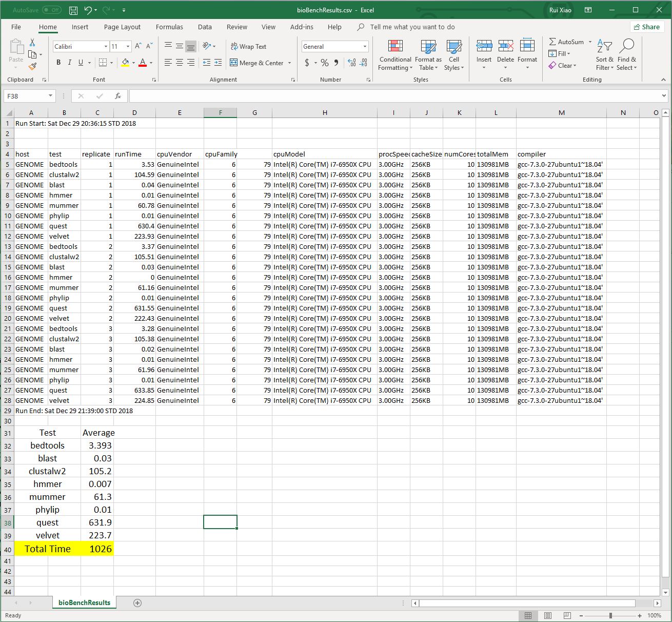Image resolution: width=672 pixels, height=622 pixels.
Task: Open Cell Styles gallery
Action: click(454, 55)
